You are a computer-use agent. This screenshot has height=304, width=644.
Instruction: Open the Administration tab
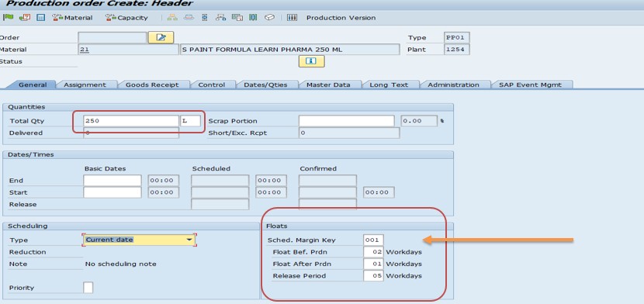click(453, 85)
